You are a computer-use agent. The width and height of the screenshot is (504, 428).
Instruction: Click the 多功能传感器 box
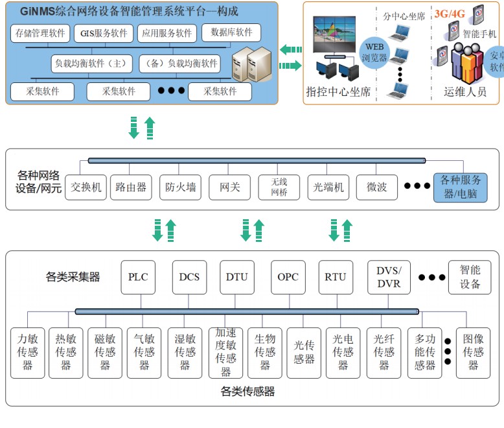tap(424, 353)
